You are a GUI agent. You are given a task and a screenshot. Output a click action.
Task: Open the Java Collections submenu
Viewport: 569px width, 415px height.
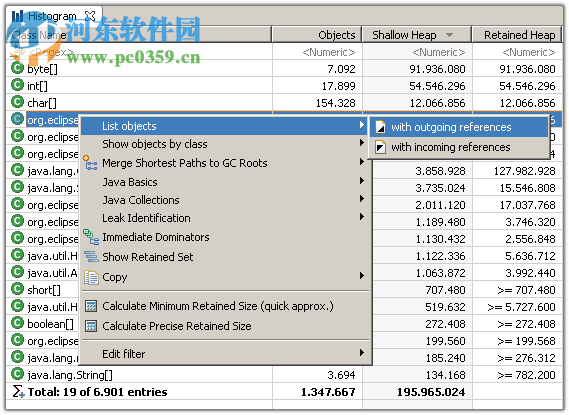(x=225, y=200)
